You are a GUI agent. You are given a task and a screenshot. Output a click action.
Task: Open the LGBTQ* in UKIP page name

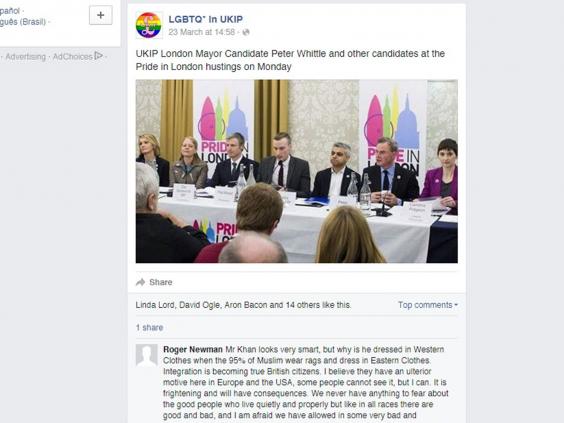(x=205, y=19)
